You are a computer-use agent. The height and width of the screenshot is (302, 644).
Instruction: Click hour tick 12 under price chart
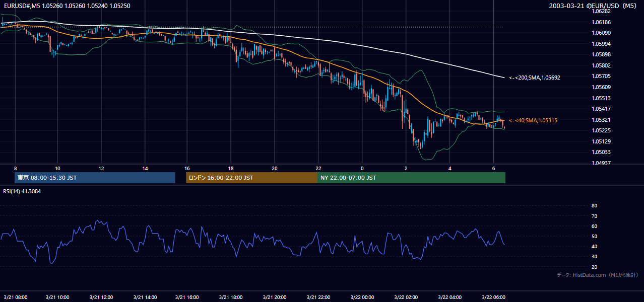(x=101, y=168)
